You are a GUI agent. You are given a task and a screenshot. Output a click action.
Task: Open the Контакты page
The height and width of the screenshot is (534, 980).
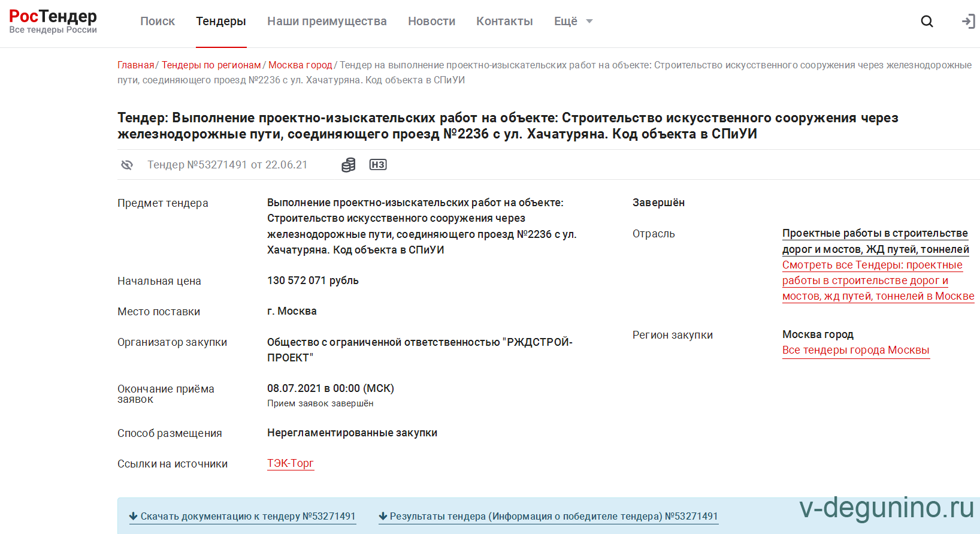pos(504,22)
